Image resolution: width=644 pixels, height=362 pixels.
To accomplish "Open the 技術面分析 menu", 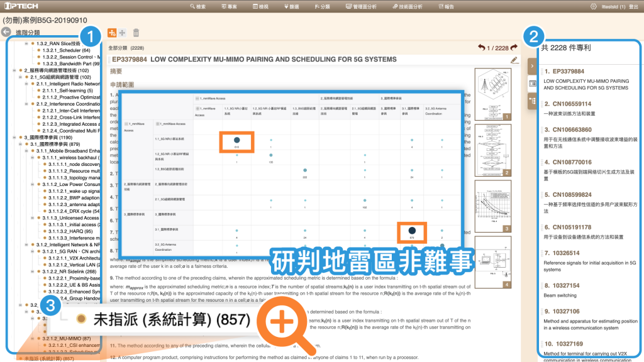I will point(408,6).
